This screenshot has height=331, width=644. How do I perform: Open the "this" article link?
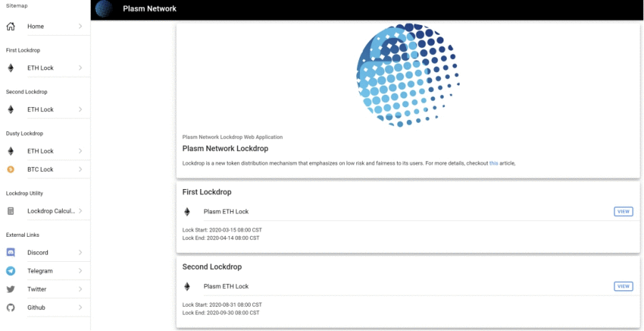[493, 163]
